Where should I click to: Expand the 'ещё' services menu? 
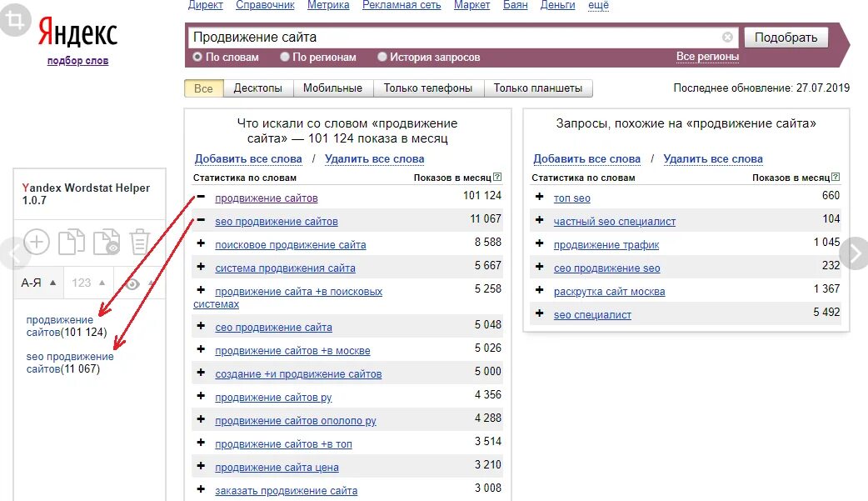tap(598, 5)
